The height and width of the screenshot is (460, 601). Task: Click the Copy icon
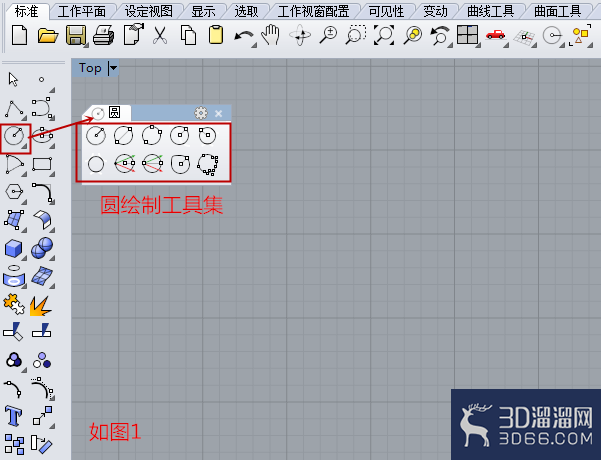pyautogui.click(x=188, y=35)
